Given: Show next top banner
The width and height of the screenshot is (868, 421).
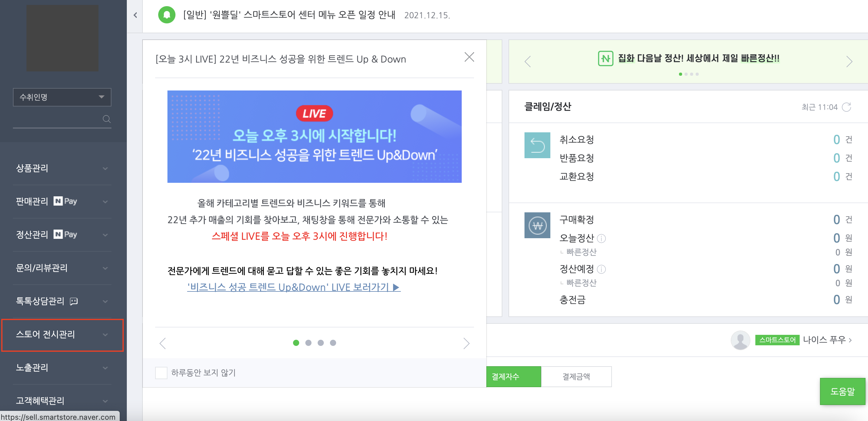Looking at the screenshot, I should click(849, 61).
